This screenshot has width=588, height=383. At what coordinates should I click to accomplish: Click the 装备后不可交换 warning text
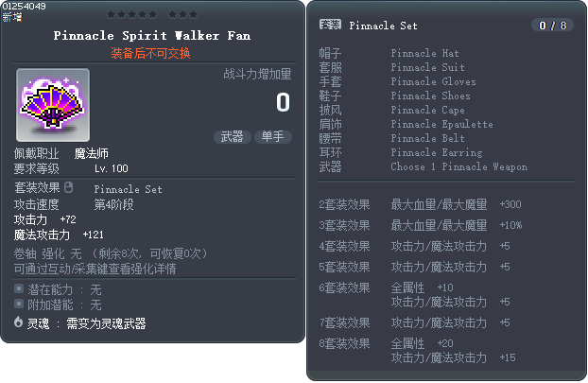click(151, 53)
